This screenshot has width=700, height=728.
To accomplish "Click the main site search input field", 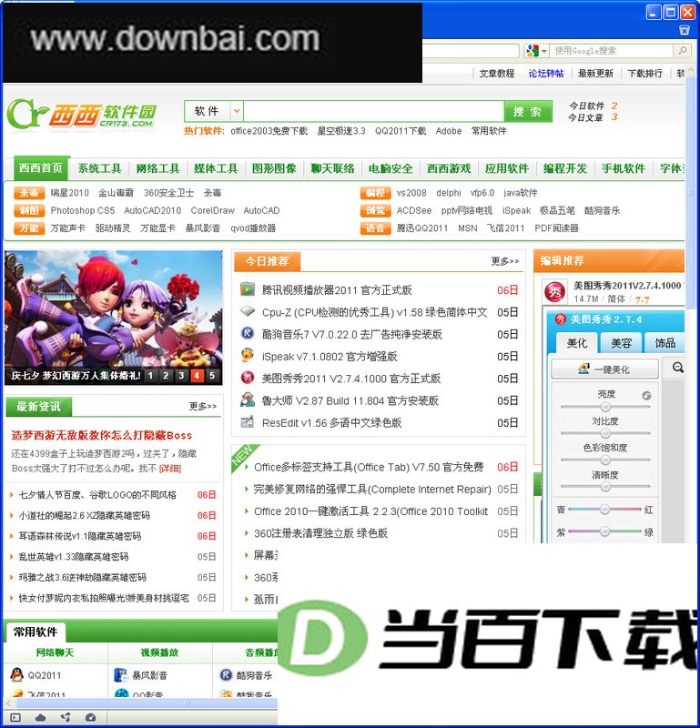I will 374,111.
